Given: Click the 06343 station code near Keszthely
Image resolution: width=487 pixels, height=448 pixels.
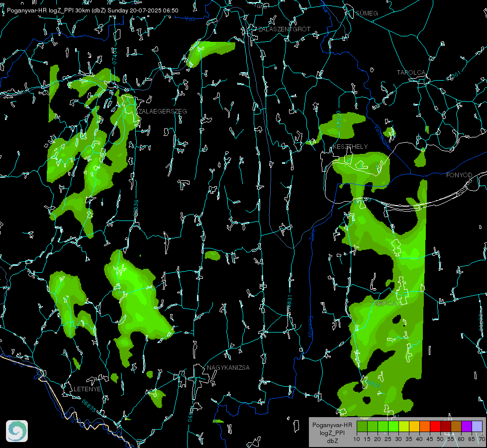Looking at the screenshot, I should 338,119.
